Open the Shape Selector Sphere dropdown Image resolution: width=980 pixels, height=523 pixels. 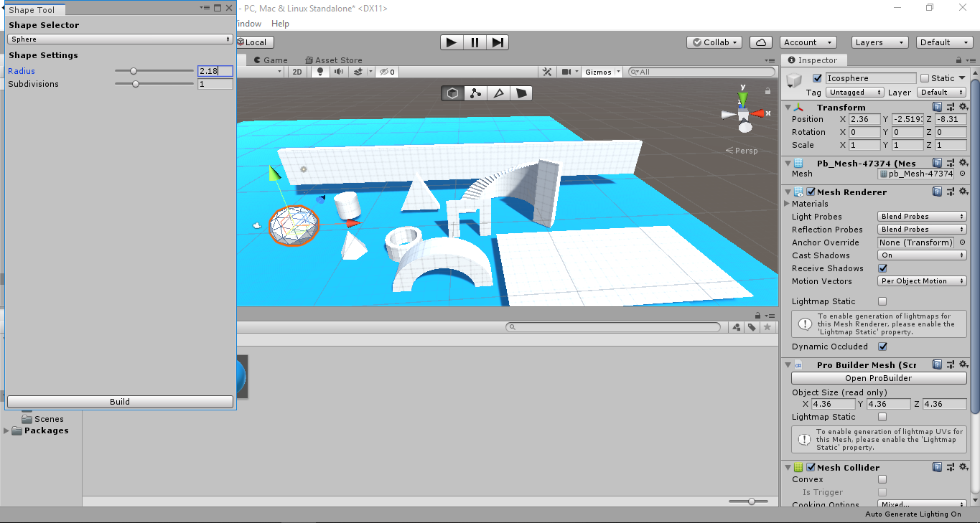[119, 39]
